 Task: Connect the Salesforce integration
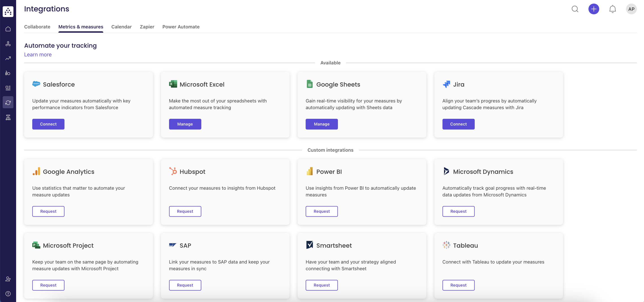tap(48, 124)
